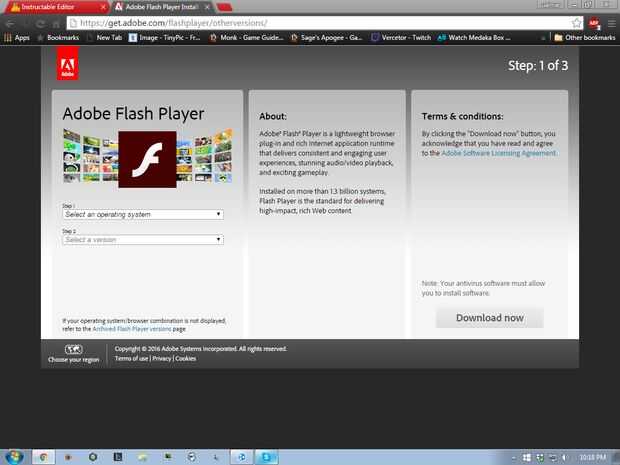
Task: Open the Choose your region globe icon
Action: 74,349
